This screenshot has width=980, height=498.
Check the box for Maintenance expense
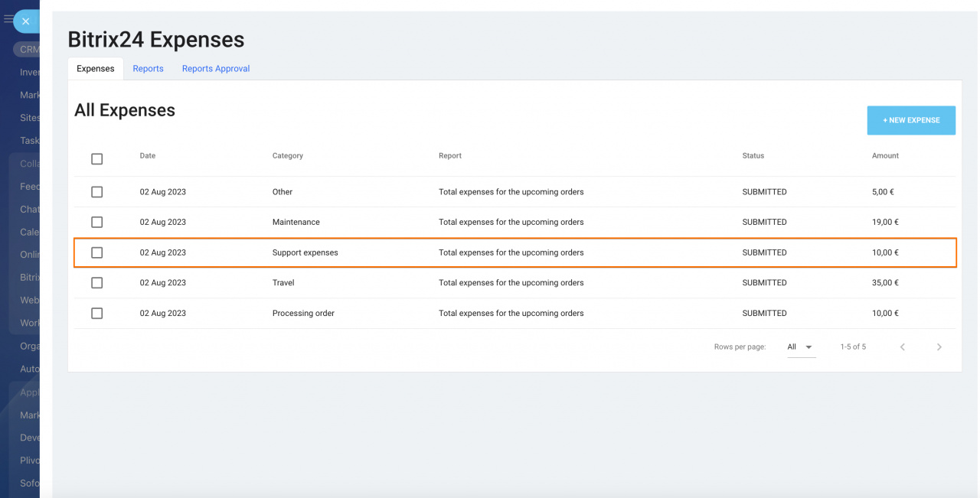[96, 222]
